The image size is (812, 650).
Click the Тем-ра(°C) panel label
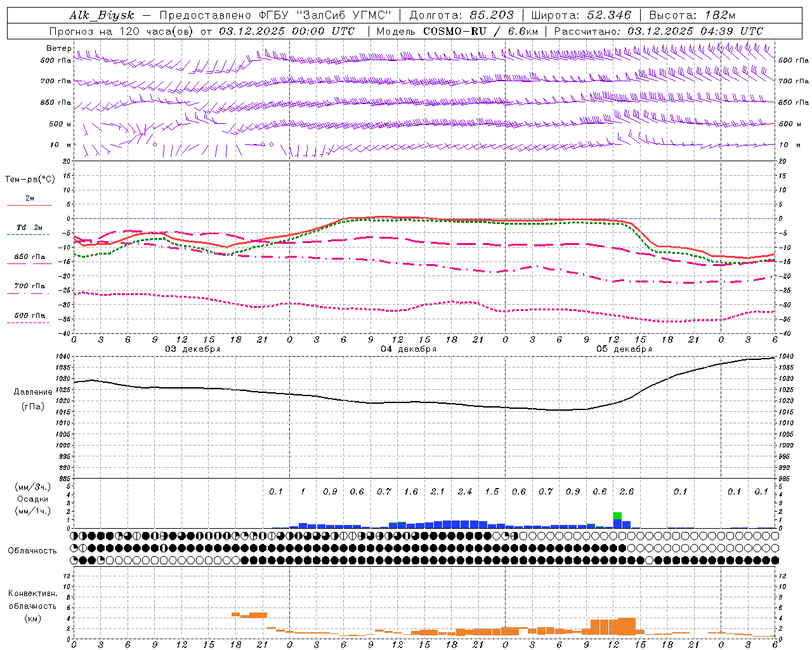point(30,179)
